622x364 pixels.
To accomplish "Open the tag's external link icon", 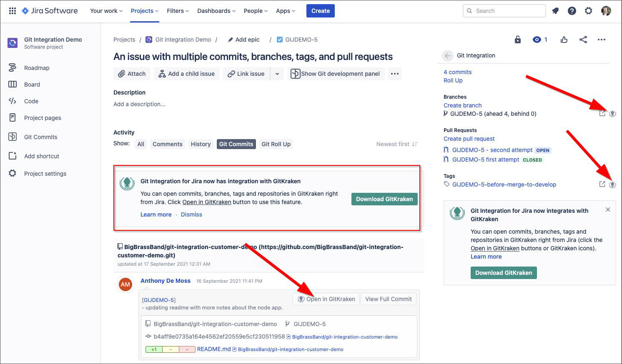I will (x=602, y=184).
